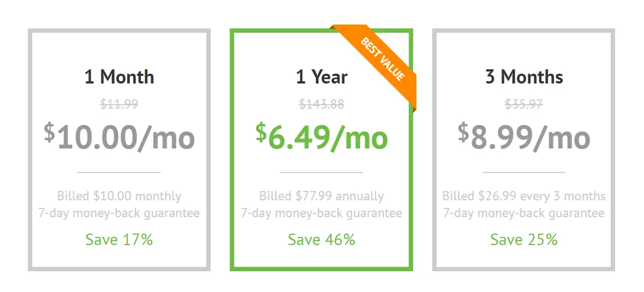Click the 1 Year card's money-back guarantee line

[321, 213]
